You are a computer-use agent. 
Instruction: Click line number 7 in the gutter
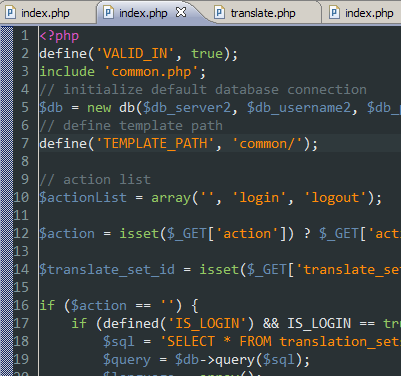[x=25, y=143]
